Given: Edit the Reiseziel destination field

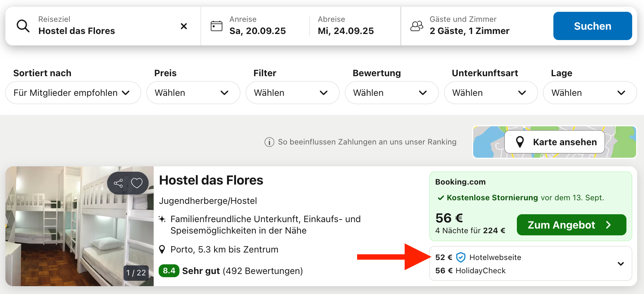Looking at the screenshot, I should click(103, 26).
